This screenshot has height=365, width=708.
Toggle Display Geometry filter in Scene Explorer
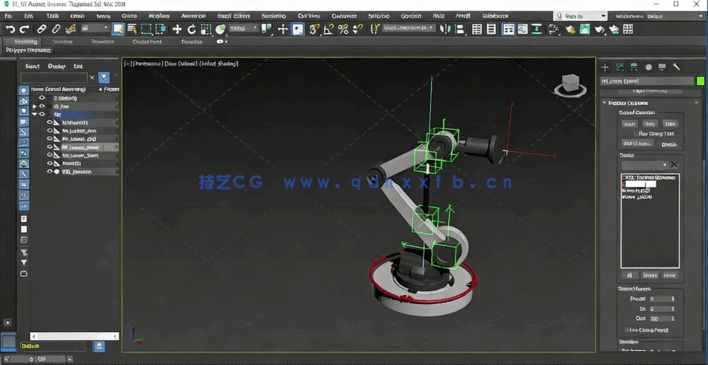pos(23,90)
